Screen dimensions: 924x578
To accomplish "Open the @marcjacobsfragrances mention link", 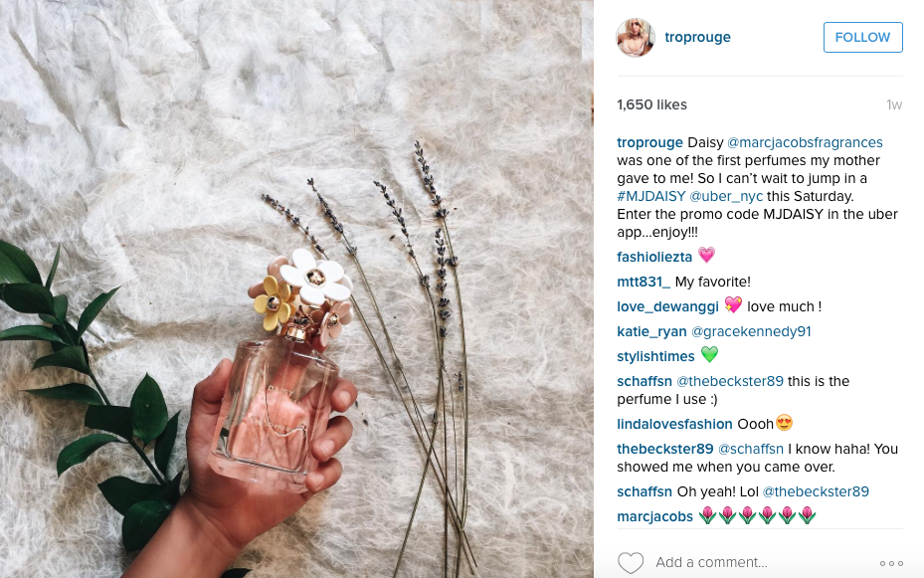I will (805, 142).
